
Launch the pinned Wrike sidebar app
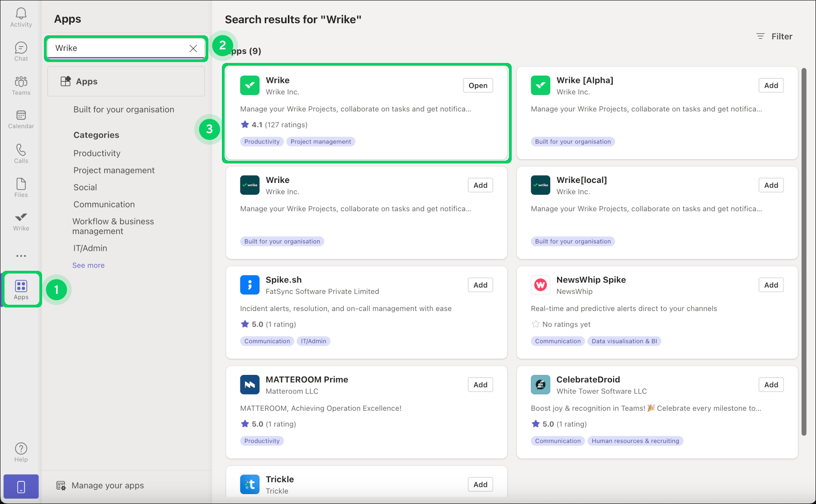[x=21, y=221]
